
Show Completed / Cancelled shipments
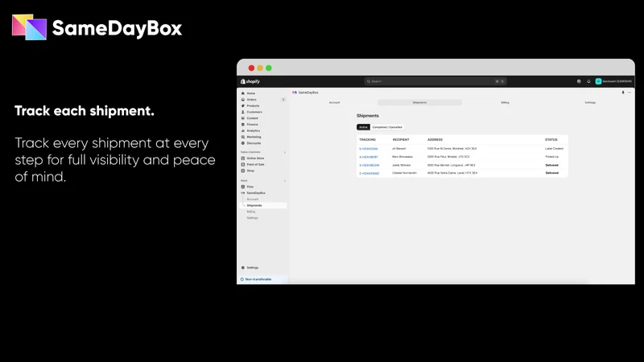tap(387, 127)
